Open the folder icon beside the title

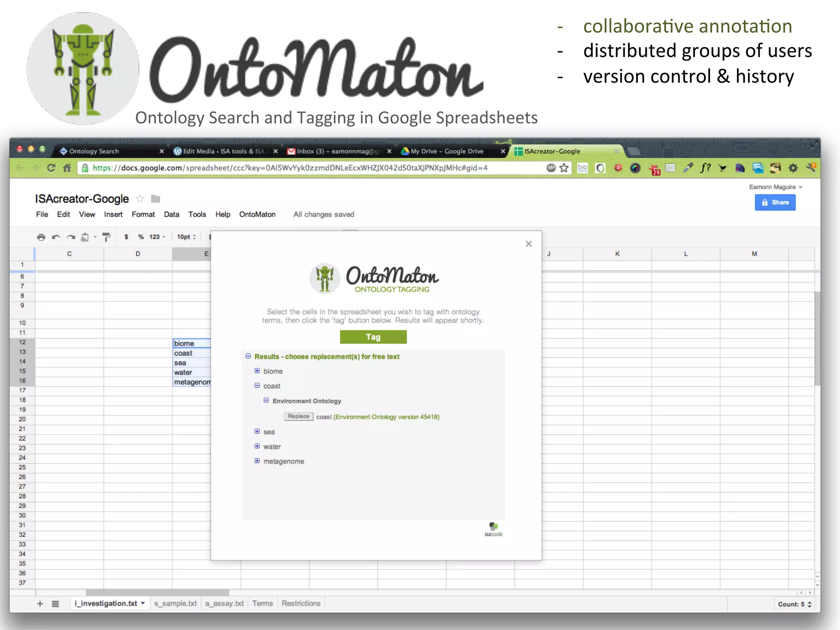click(155, 199)
